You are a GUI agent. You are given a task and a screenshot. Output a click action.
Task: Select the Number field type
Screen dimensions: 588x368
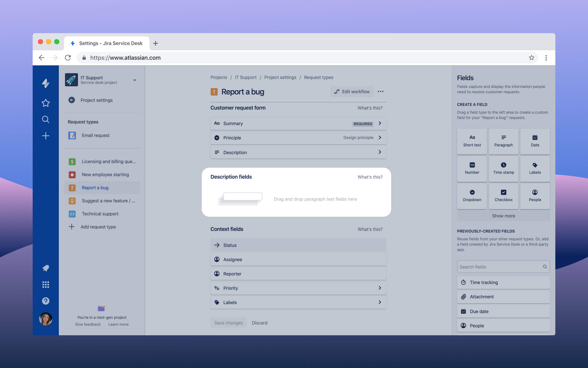pyautogui.click(x=472, y=169)
